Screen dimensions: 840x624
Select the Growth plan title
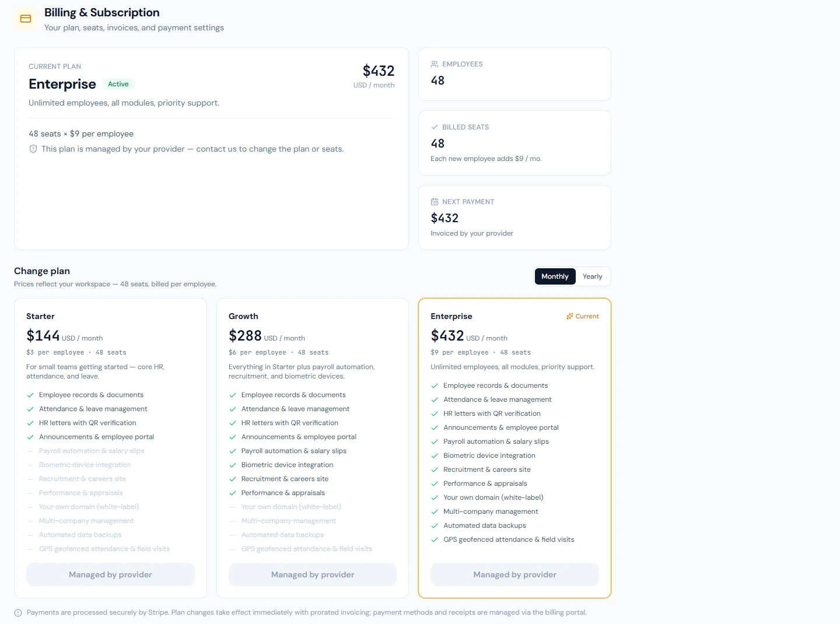pyautogui.click(x=243, y=316)
